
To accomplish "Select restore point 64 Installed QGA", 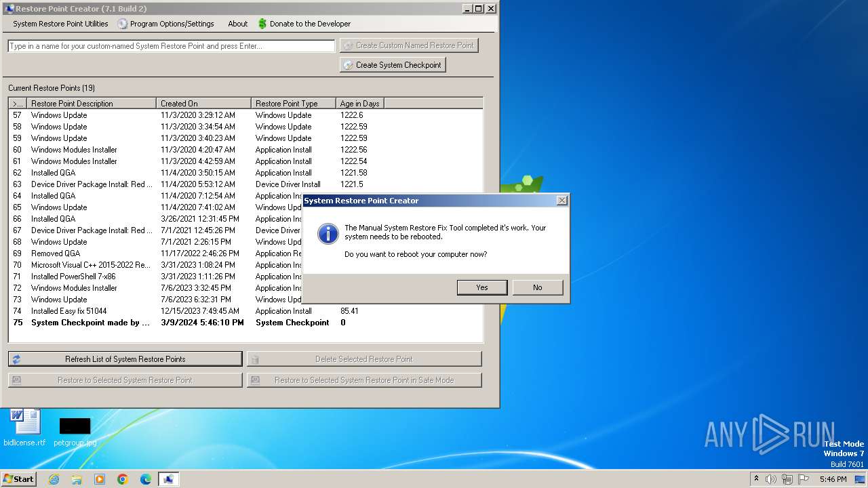I will click(156, 196).
